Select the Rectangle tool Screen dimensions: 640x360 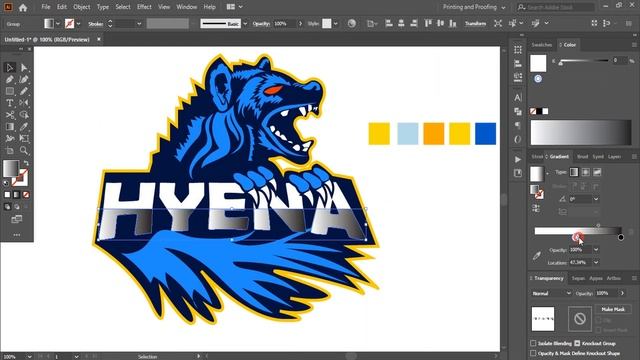(10, 91)
